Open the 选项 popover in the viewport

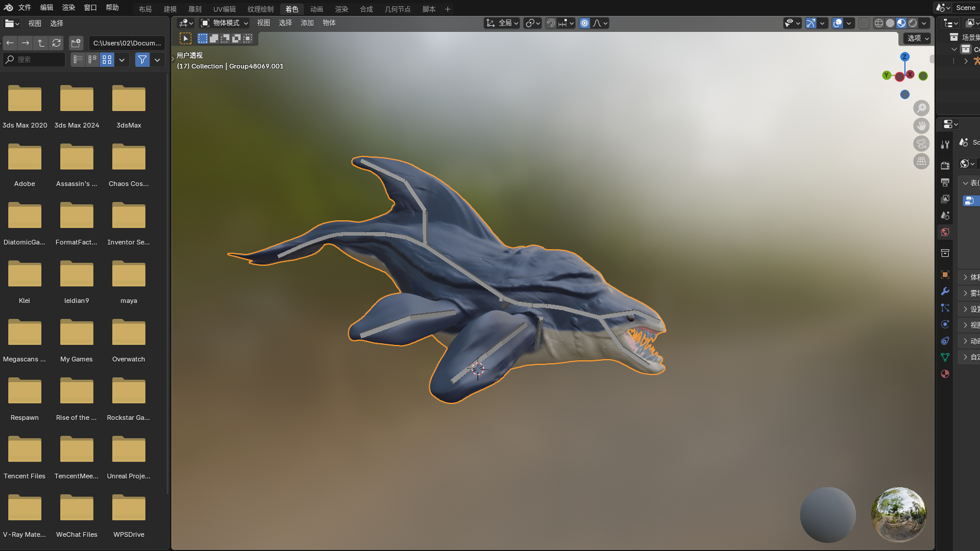coord(916,38)
